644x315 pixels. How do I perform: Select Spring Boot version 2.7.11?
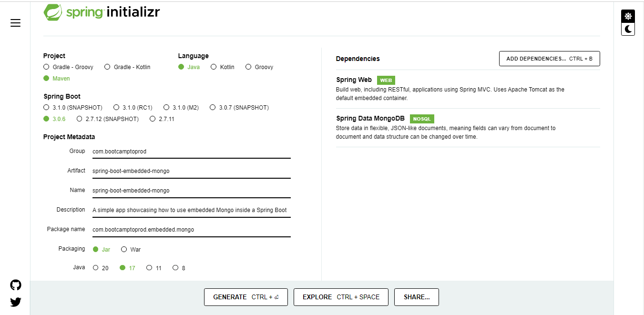[x=152, y=119]
